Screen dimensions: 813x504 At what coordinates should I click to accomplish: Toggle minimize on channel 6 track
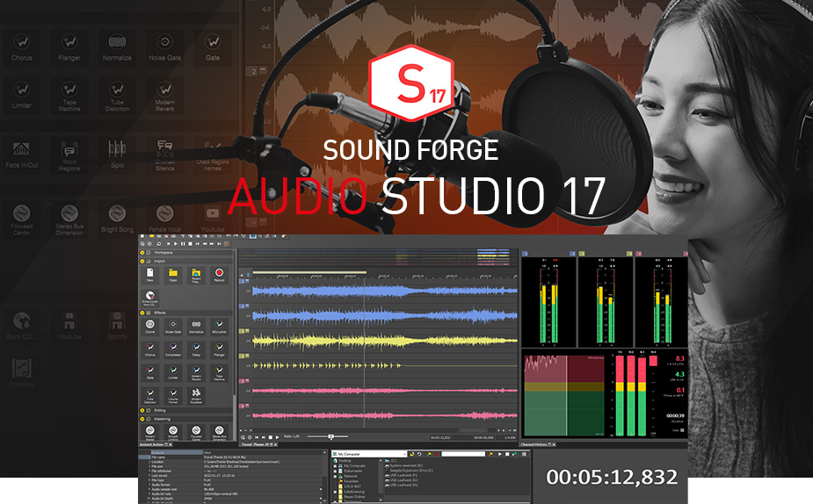point(247,407)
